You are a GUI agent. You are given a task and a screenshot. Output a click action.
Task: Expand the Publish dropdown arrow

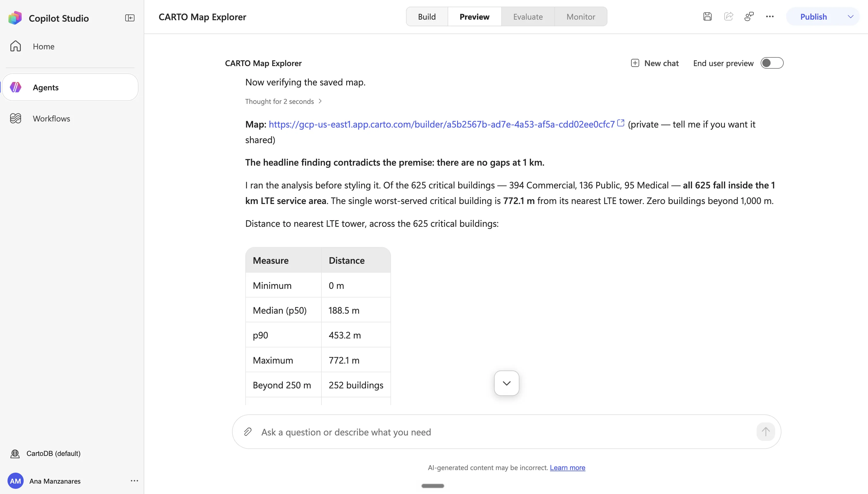[850, 17]
